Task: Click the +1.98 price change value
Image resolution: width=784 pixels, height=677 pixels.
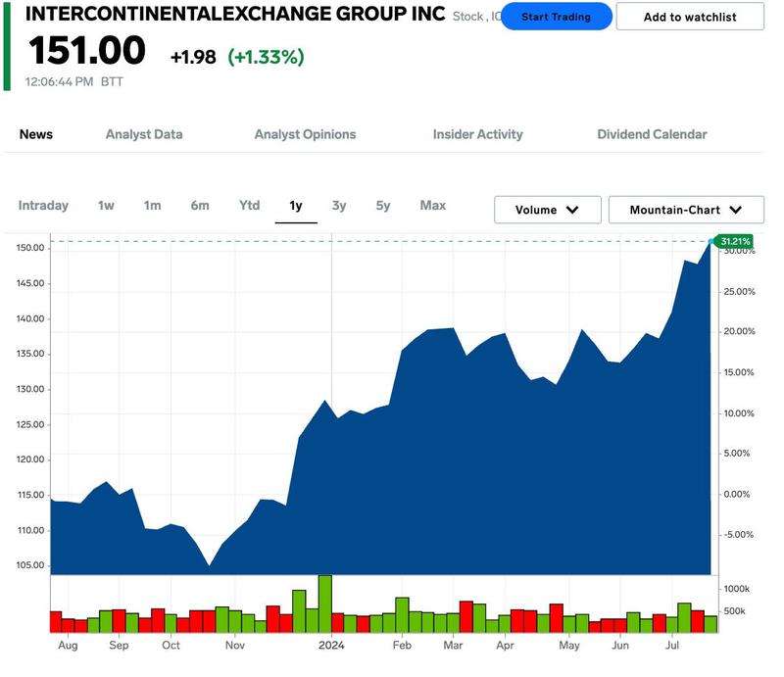Action: pos(193,57)
